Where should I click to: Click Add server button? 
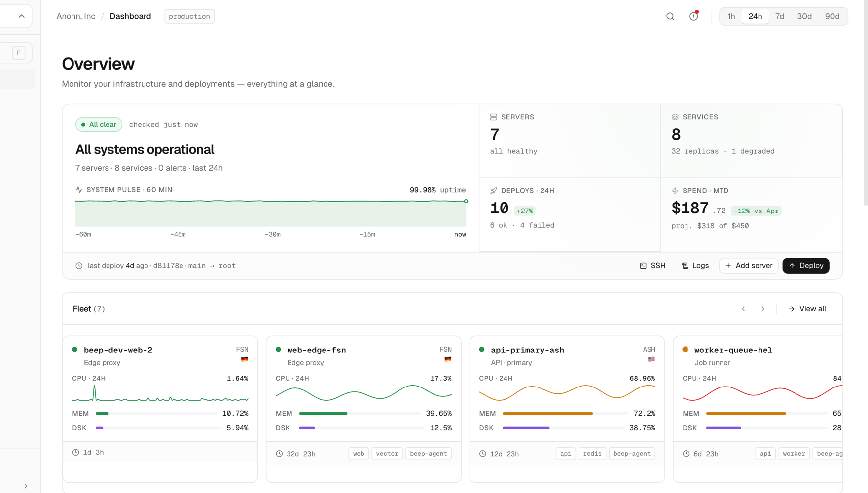coord(749,266)
